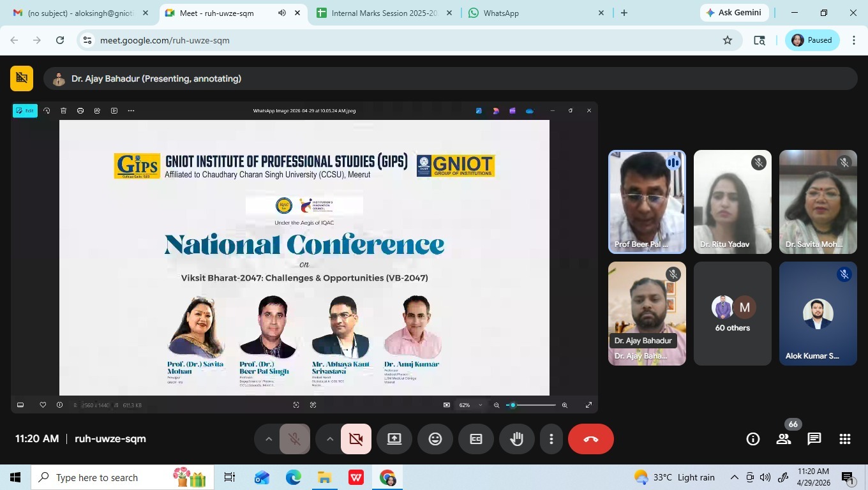This screenshot has height=490, width=868.
Task: Expand video settings arrow beside camera
Action: (330, 439)
